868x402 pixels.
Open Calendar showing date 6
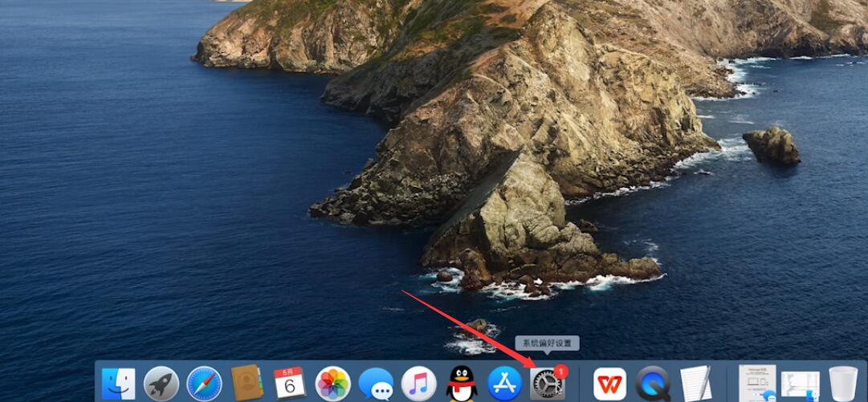(290, 383)
